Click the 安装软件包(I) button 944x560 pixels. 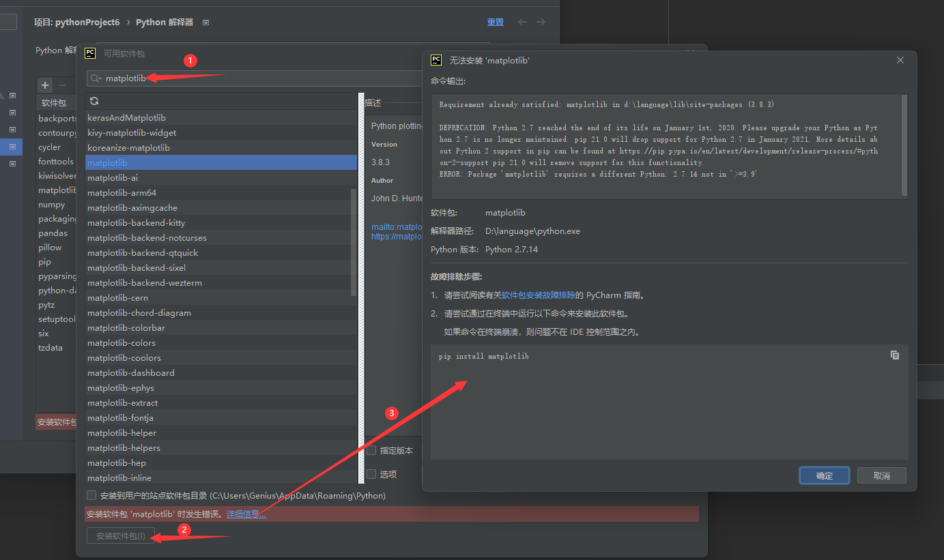pyautogui.click(x=121, y=536)
